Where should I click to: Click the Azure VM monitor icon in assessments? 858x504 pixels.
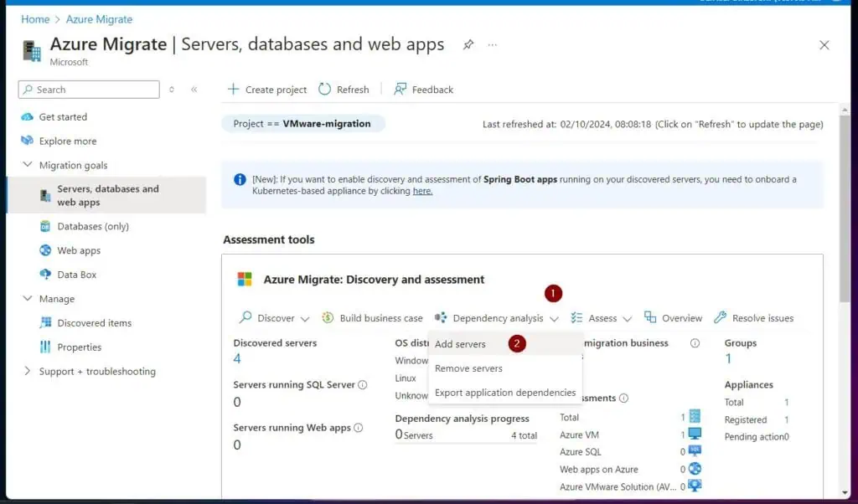[695, 434]
